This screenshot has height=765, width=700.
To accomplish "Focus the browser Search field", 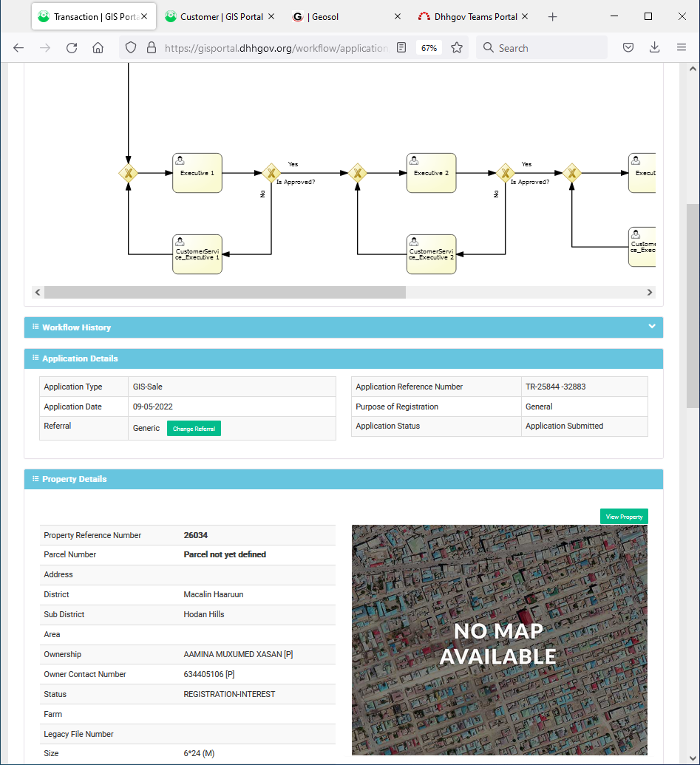I will point(542,48).
